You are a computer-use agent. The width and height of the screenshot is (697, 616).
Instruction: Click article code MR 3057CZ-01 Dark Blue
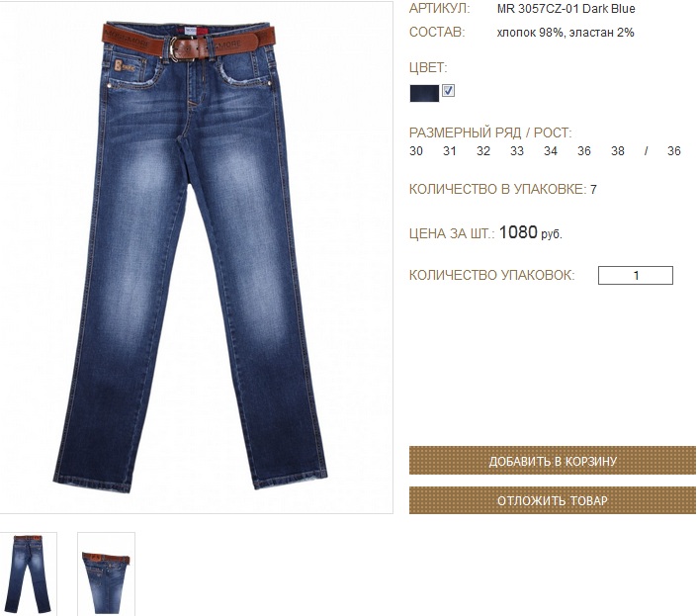pyautogui.click(x=566, y=9)
